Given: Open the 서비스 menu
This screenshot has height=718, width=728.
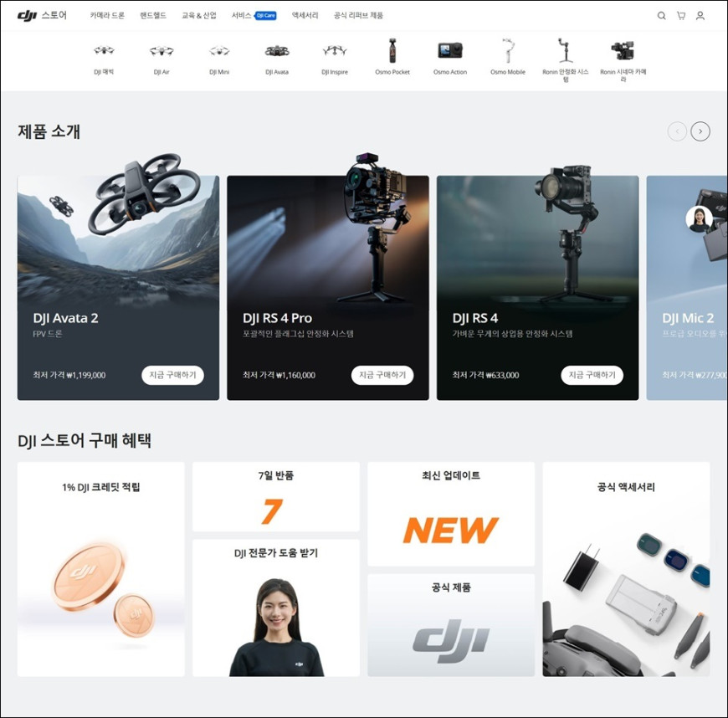Looking at the screenshot, I should click(x=242, y=15).
